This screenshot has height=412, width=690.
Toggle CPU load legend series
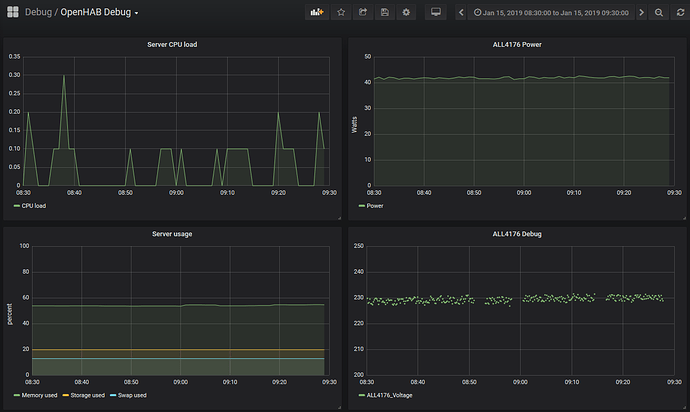click(34, 206)
